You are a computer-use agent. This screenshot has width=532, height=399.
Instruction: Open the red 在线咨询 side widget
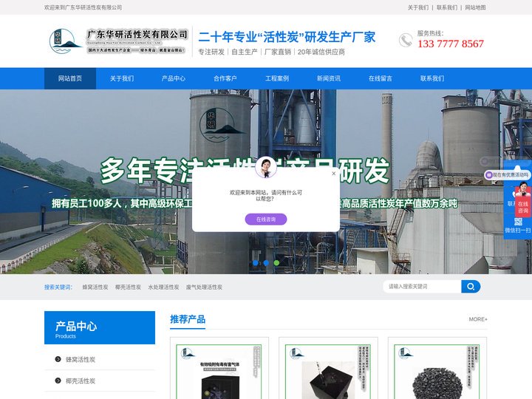[523, 201]
